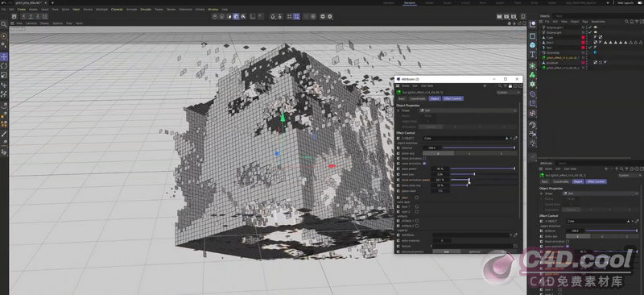This screenshot has height=295, width=644.
Task: Click eyedropper picker next to F-OBJECT field
Action: pos(515,139)
